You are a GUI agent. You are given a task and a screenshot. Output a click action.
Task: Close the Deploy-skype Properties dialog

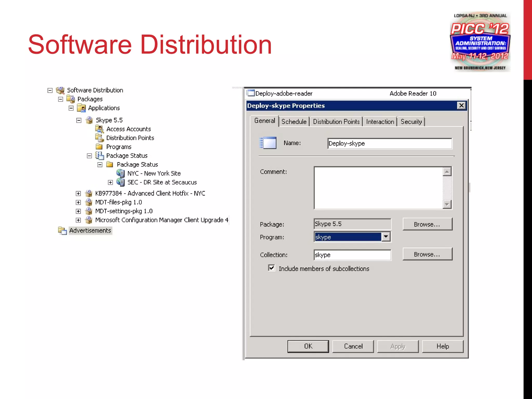[461, 105]
